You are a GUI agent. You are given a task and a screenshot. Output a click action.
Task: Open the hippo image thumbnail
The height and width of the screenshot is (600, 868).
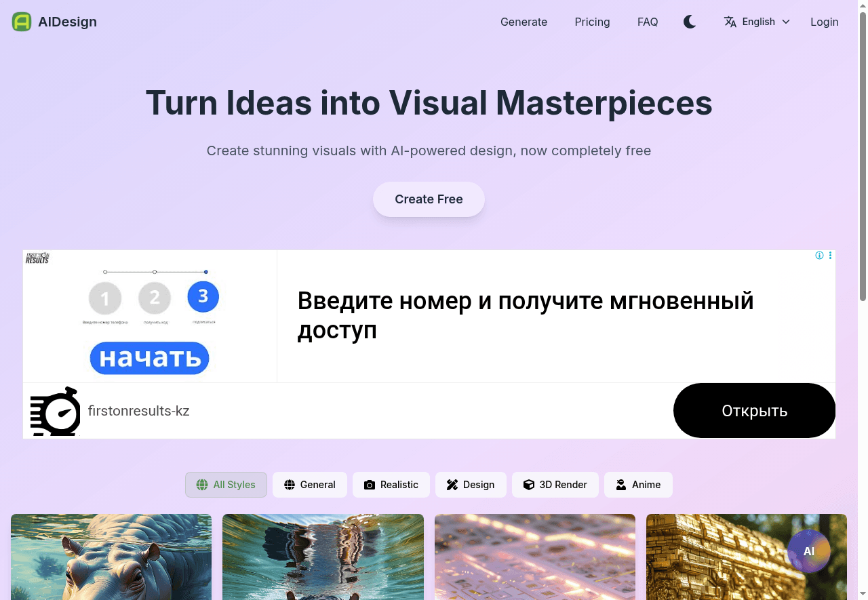pyautogui.click(x=111, y=557)
